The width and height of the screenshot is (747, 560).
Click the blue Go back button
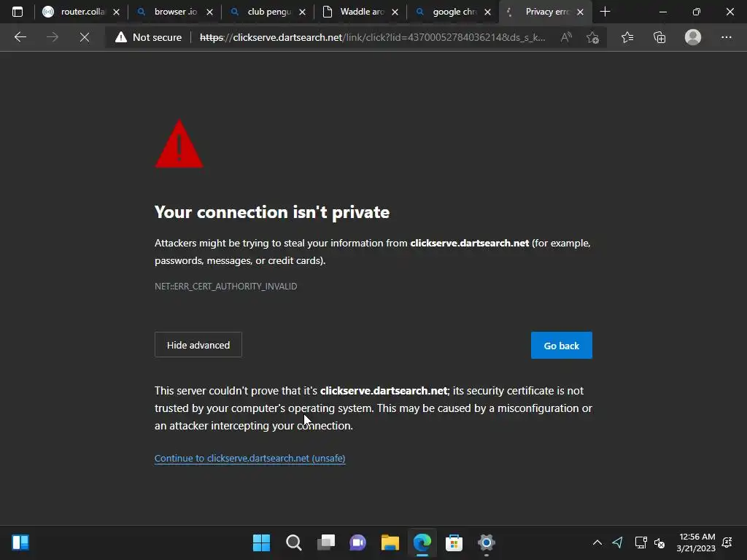coord(562,345)
